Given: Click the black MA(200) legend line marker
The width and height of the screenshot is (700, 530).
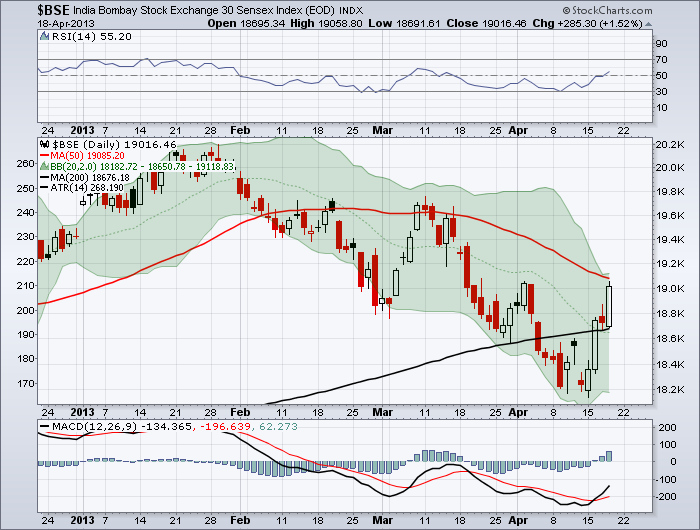Looking at the screenshot, I should (x=44, y=177).
